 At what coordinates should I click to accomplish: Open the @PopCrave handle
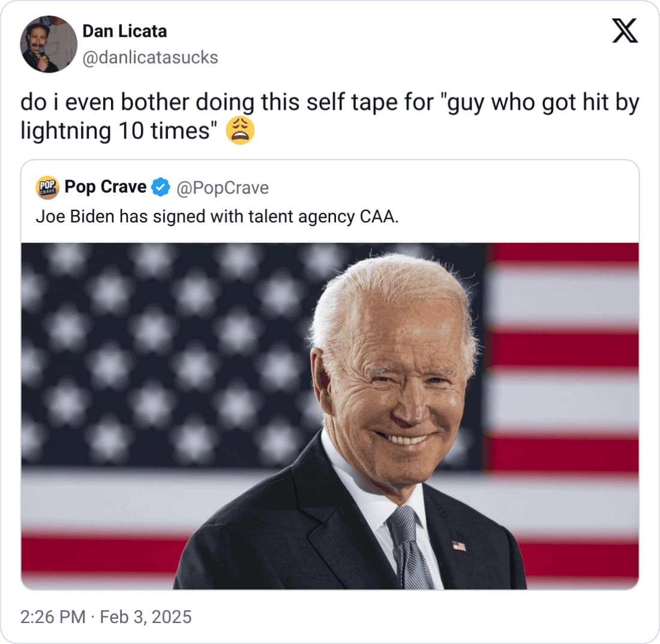(x=222, y=188)
